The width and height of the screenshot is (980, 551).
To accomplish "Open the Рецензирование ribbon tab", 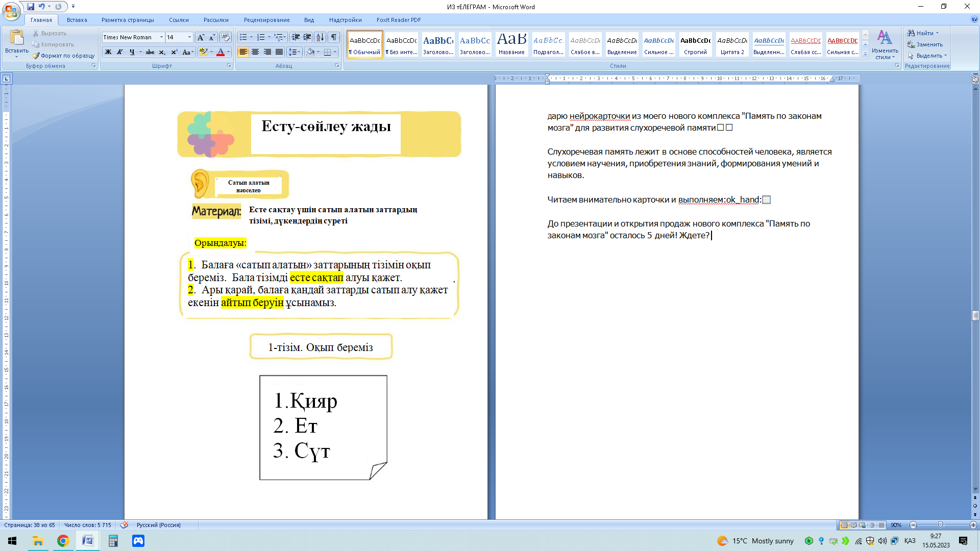I will point(266,20).
